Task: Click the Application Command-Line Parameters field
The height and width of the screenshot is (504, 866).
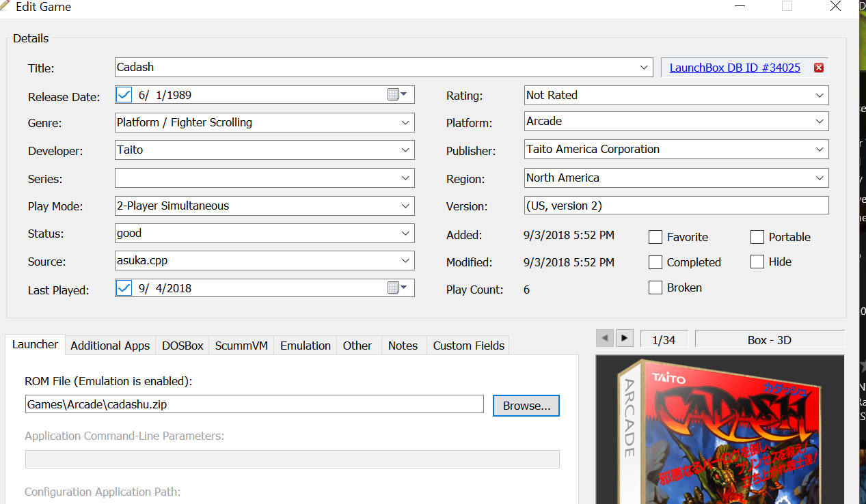Action: coord(292,459)
